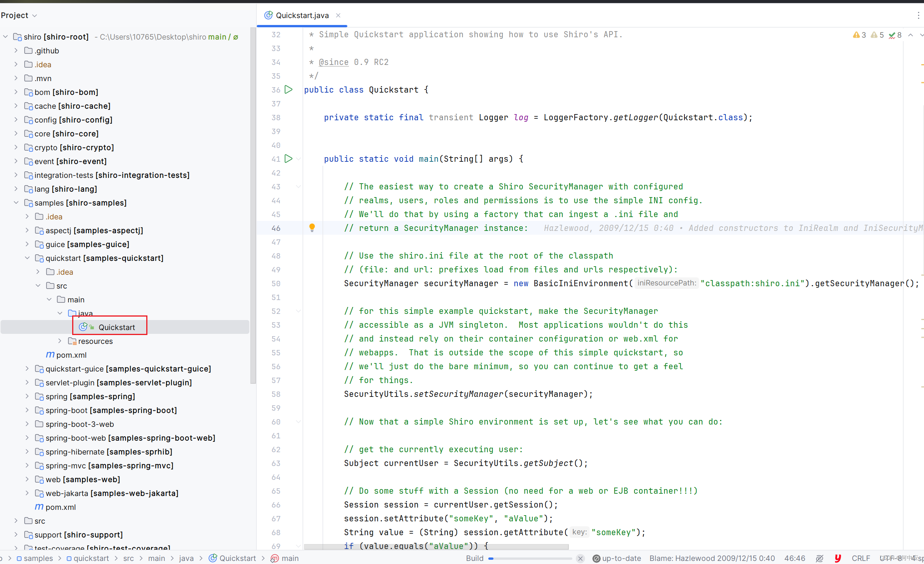Image resolution: width=924 pixels, height=564 pixels.
Task: Show the warnings count indicator with 3
Action: [859, 35]
